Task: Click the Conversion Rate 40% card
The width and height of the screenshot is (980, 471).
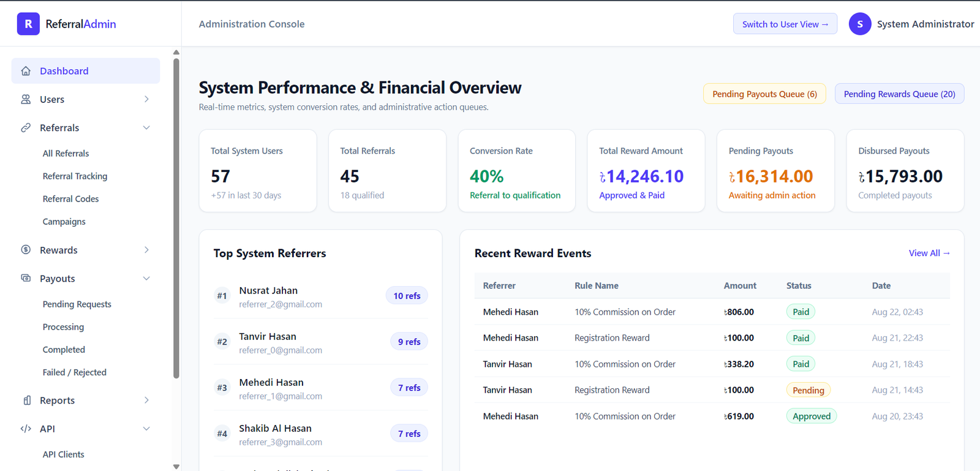Action: 517,171
